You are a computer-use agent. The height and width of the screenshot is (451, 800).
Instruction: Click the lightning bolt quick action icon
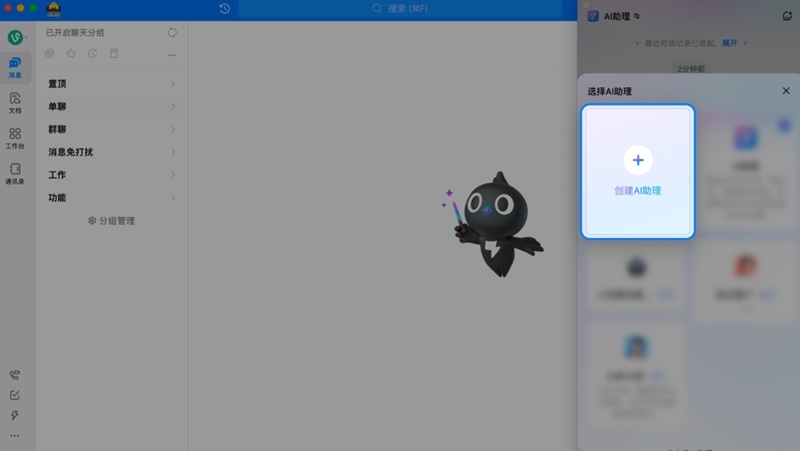tap(15, 415)
